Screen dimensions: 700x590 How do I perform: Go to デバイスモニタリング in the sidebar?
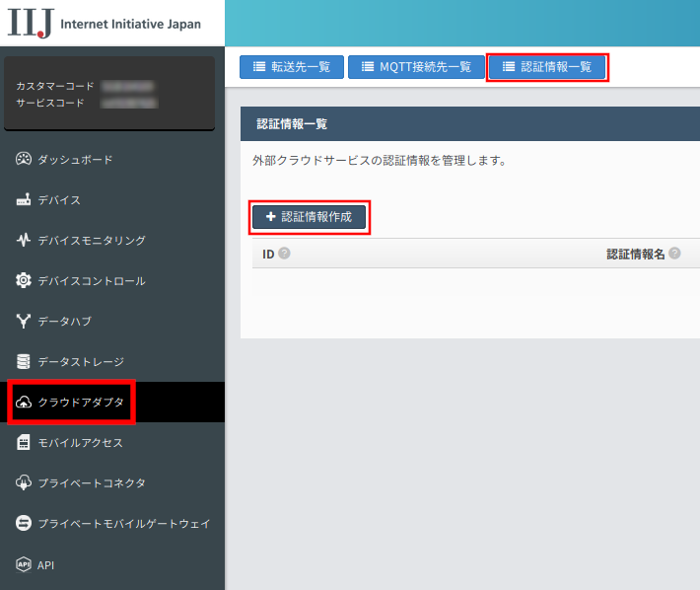(x=112, y=241)
